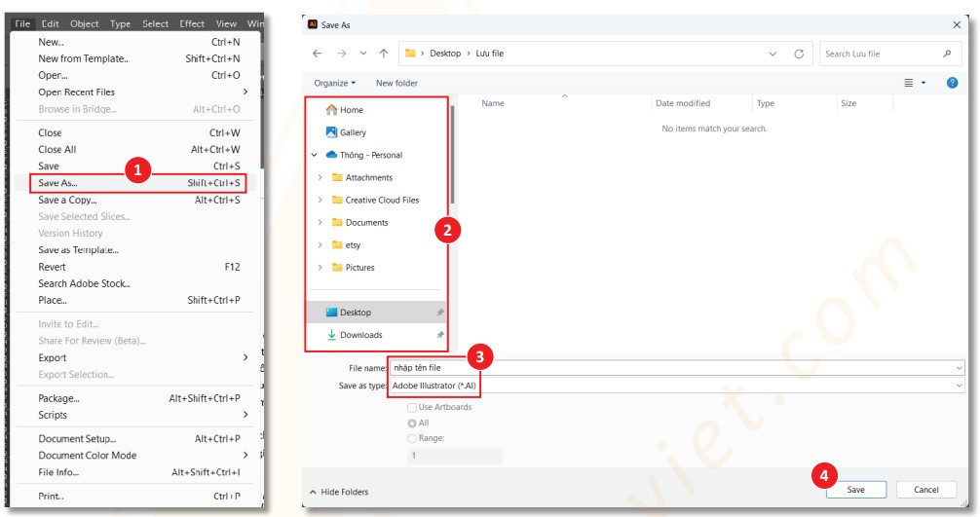
Task: Click Lưu file in the address breadcrumb
Action: click(x=489, y=54)
